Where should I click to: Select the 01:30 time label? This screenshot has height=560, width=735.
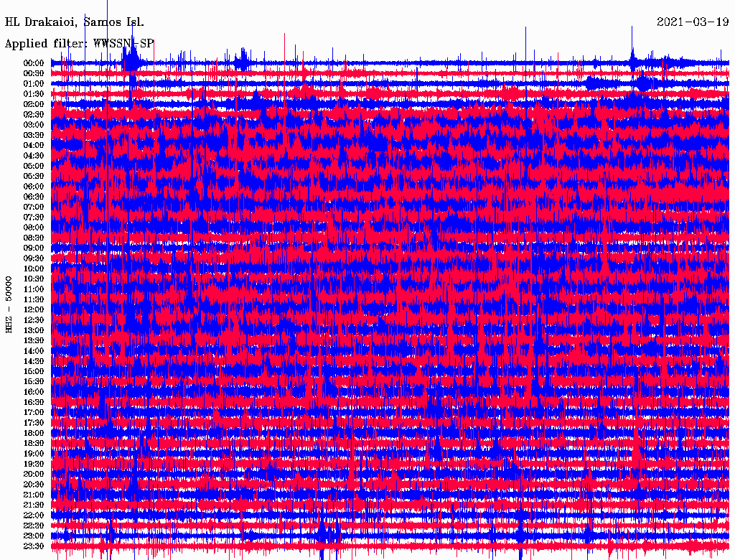pyautogui.click(x=34, y=94)
